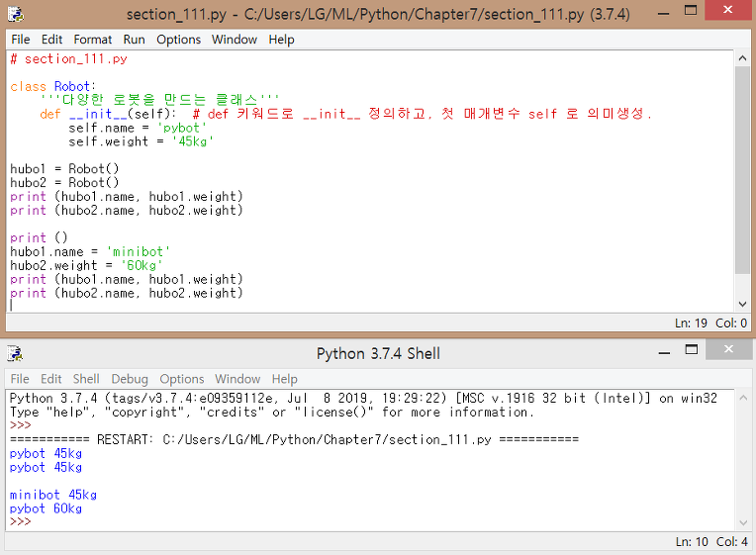The image size is (756, 555).
Task: Click the red Korean comment after def __init__
Action: pyautogui.click(x=422, y=114)
